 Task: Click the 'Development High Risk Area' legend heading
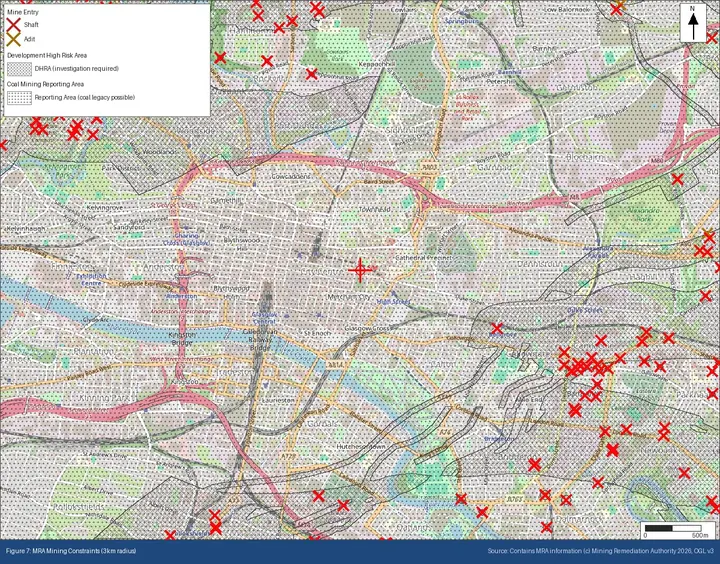coord(47,55)
